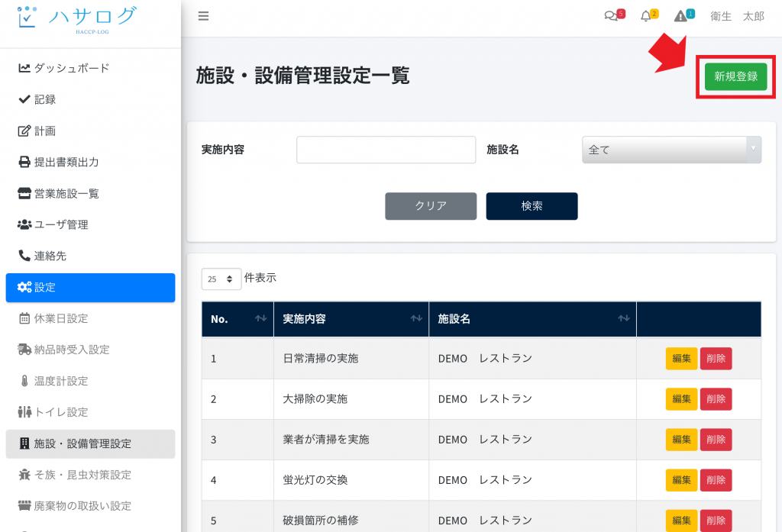Click cell text 蛍光灯の交換
Image resolution: width=782 pixels, height=532 pixels.
[315, 480]
